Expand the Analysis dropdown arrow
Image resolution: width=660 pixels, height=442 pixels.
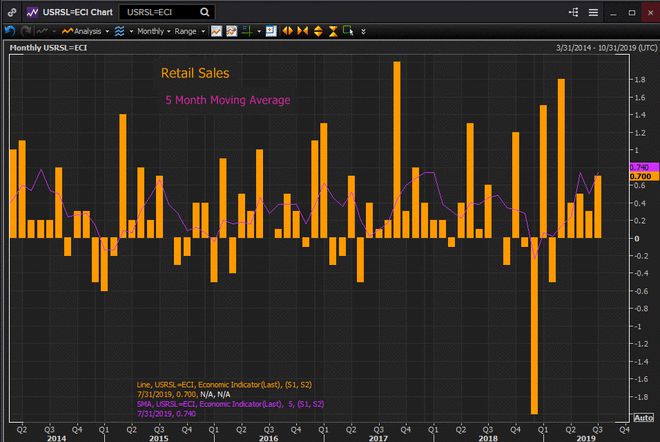coord(107,32)
